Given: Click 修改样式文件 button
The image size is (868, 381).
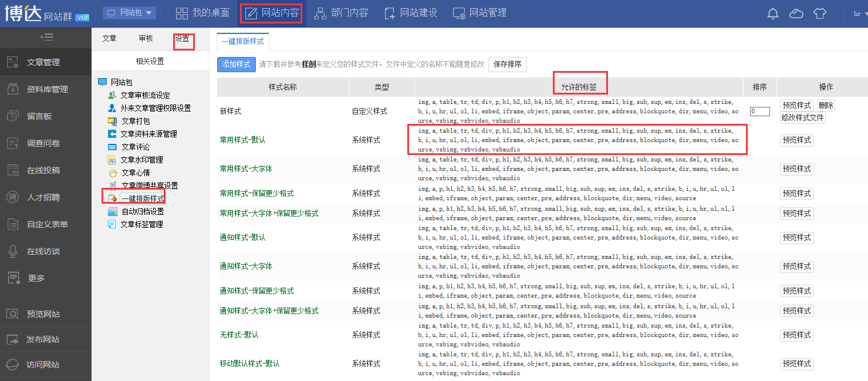Looking at the screenshot, I should click(802, 117).
